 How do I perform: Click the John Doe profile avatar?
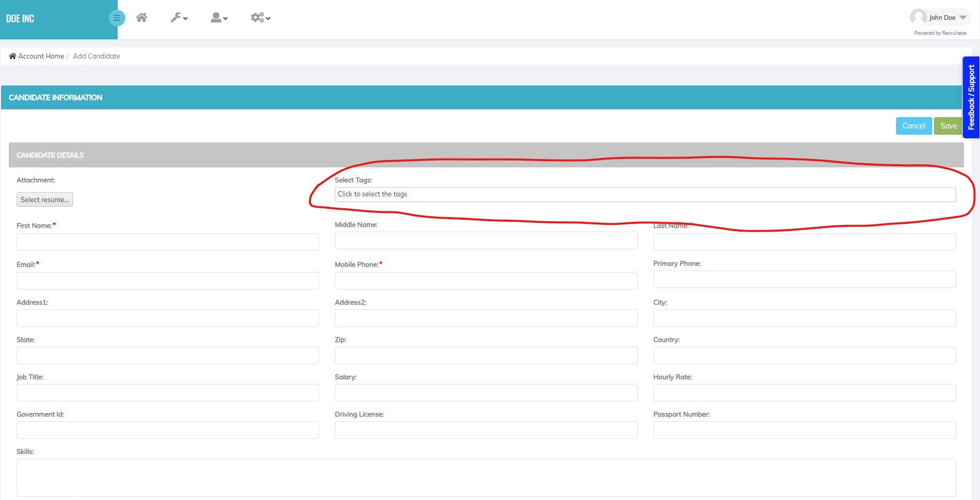coord(919,17)
